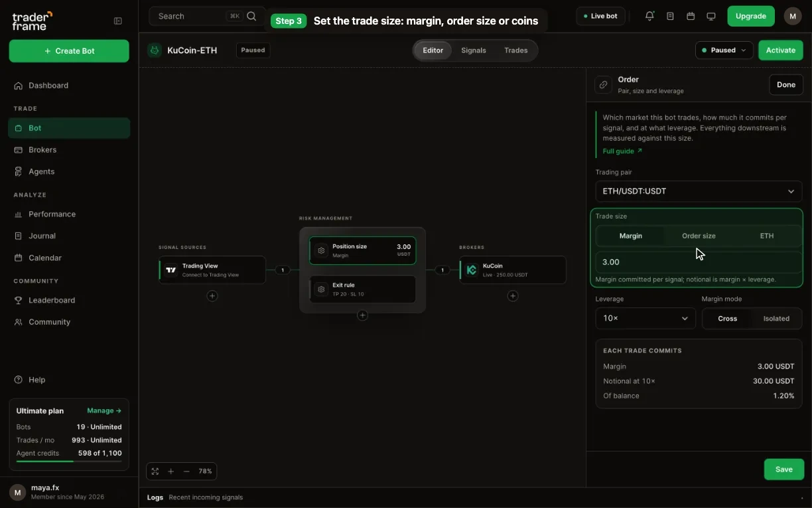The height and width of the screenshot is (508, 812).
Task: Open the Paused status dropdown
Action: [x=724, y=50]
